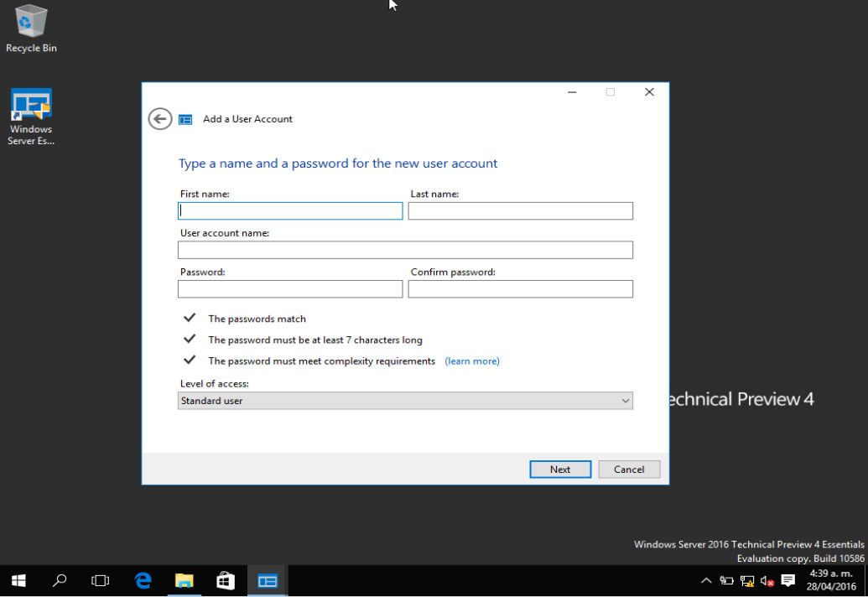
Task: Click the Server Essentials Dashboard taskbar icon
Action: (x=267, y=580)
